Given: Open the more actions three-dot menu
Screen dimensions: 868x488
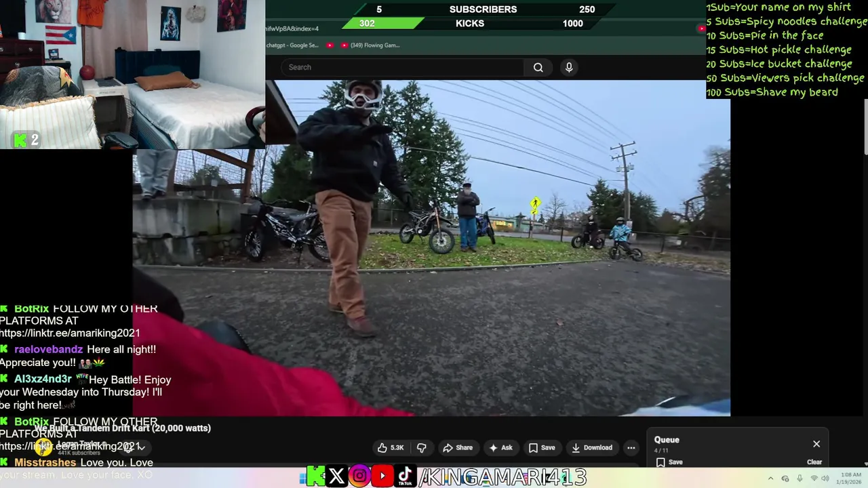Looking at the screenshot, I should tap(631, 447).
